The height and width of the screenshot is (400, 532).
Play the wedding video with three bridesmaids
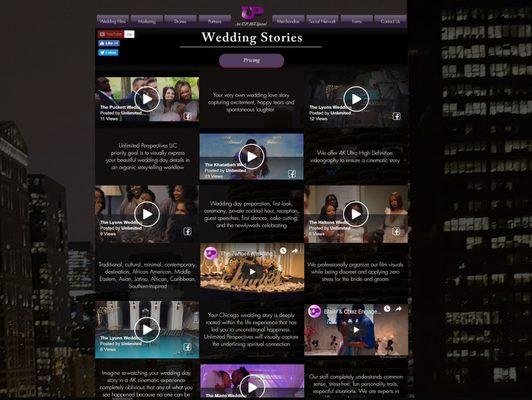pyautogui.click(x=356, y=214)
